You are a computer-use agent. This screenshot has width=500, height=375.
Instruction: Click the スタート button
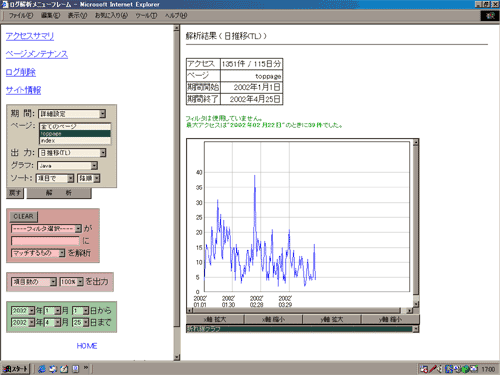[15, 369]
